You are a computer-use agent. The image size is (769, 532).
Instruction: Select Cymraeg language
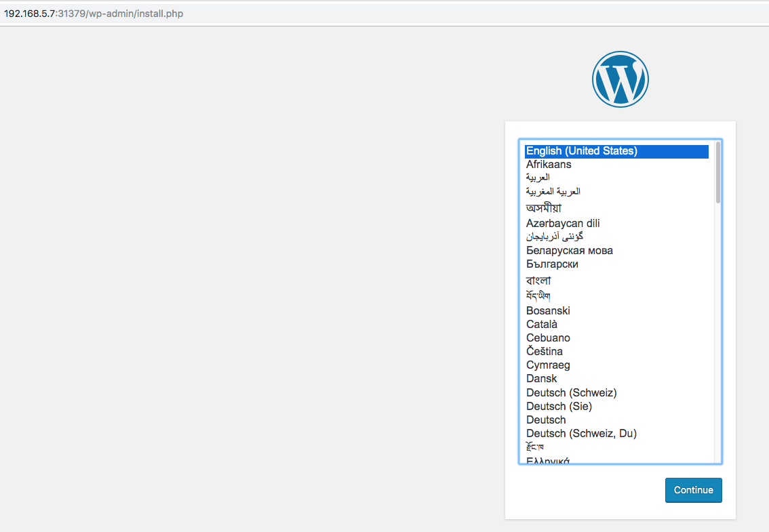pyautogui.click(x=616, y=365)
